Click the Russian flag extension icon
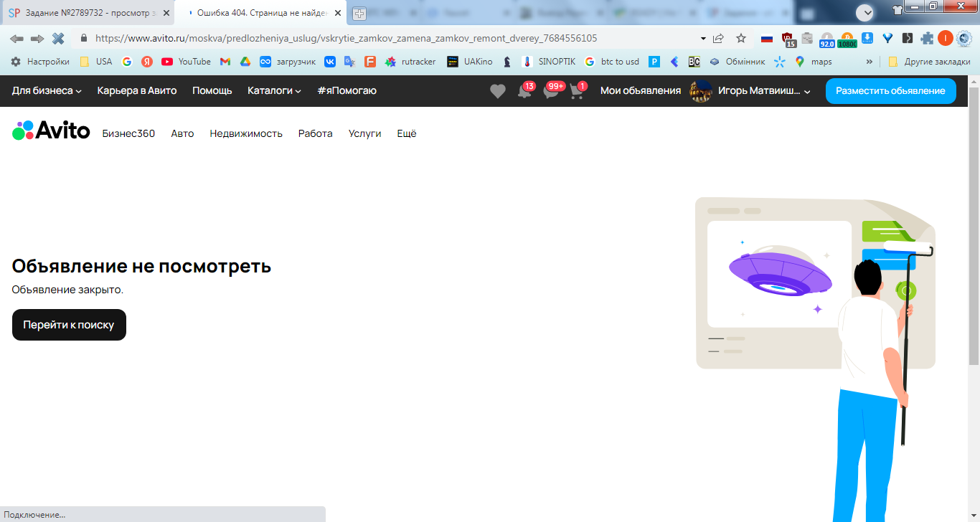Image resolution: width=980 pixels, height=522 pixels. (767, 39)
